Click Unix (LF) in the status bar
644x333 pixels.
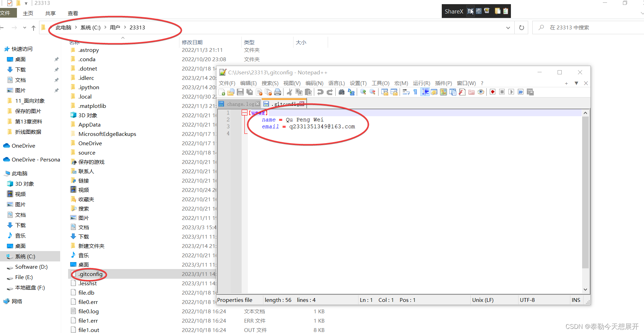point(483,300)
